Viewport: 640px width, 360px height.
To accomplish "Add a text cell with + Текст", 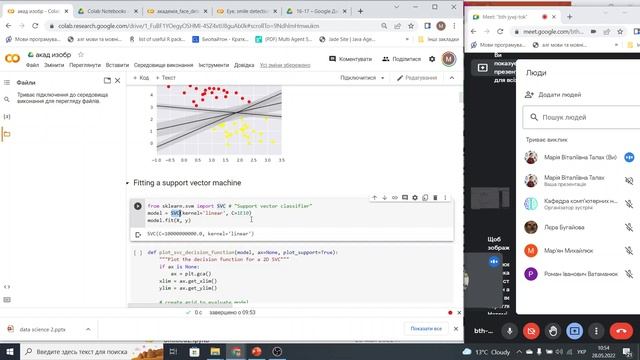I will coord(165,78).
